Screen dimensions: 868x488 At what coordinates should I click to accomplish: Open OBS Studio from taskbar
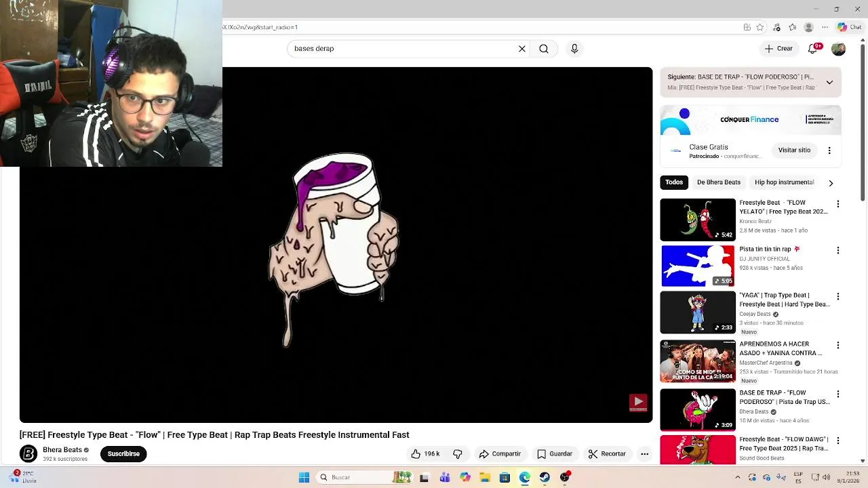coord(565,477)
